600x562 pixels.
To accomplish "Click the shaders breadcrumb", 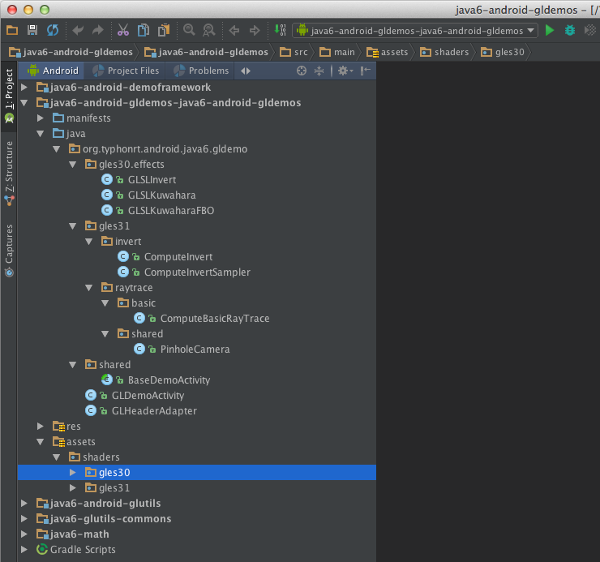I will (x=444, y=52).
